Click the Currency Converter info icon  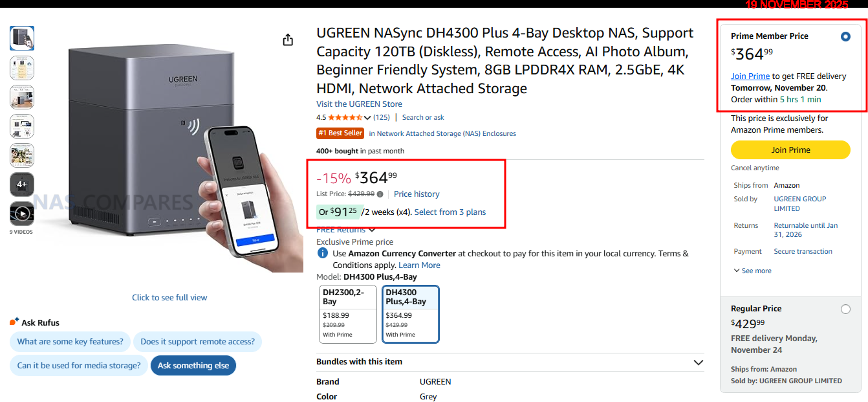click(x=322, y=253)
